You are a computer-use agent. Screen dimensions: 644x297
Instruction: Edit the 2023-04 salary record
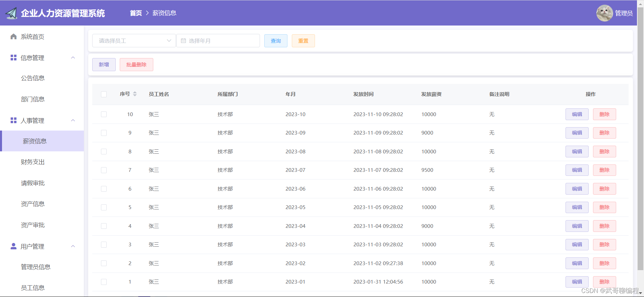pyautogui.click(x=577, y=226)
